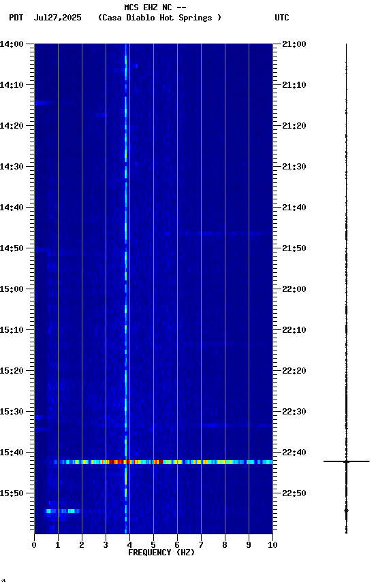
Task: Click the 15:30 PDT time label
Action: [12, 412]
